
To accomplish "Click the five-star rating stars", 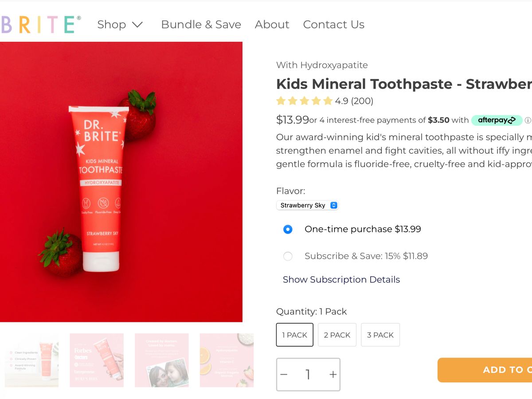I will (304, 101).
